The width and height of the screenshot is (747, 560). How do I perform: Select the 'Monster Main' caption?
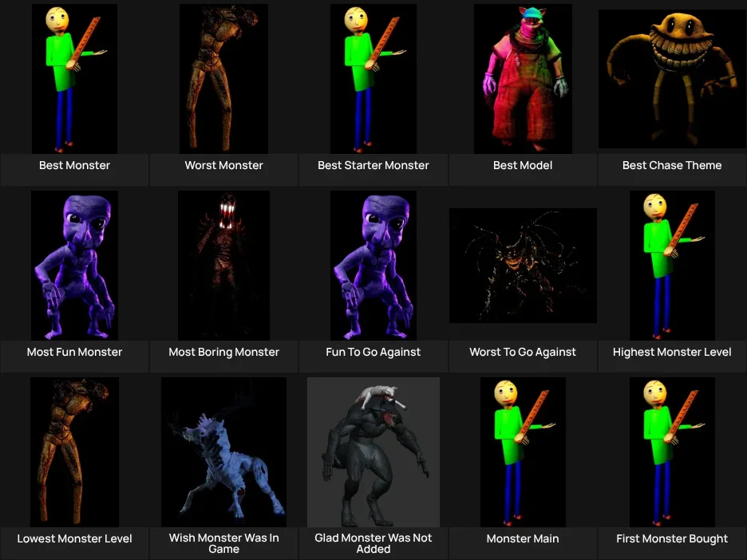pos(523,538)
